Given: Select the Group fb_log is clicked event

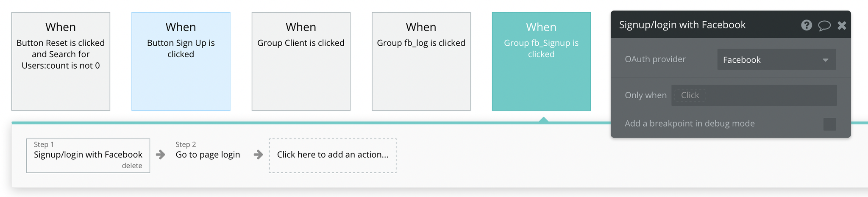Looking at the screenshot, I should point(421,61).
